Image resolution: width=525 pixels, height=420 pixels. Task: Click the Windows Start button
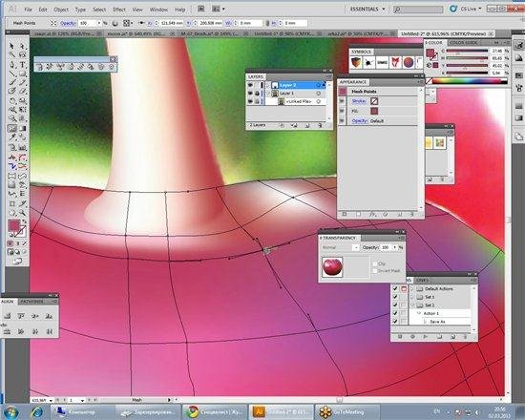click(x=10, y=411)
